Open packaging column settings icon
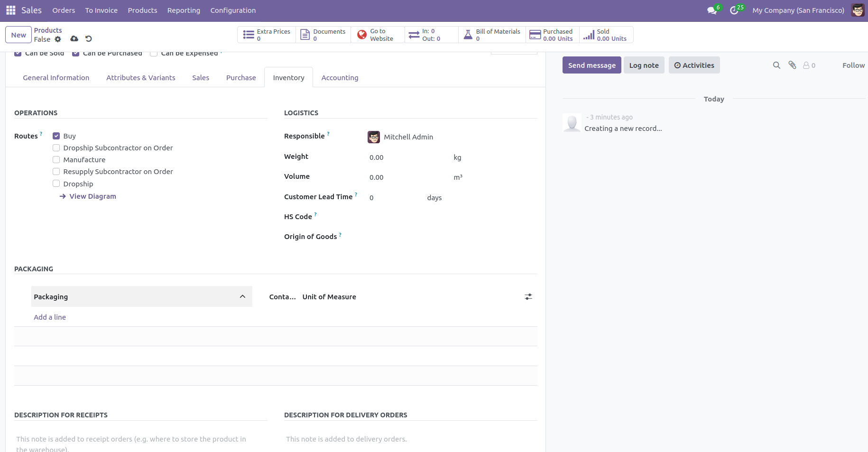The width and height of the screenshot is (868, 452). pos(528,297)
